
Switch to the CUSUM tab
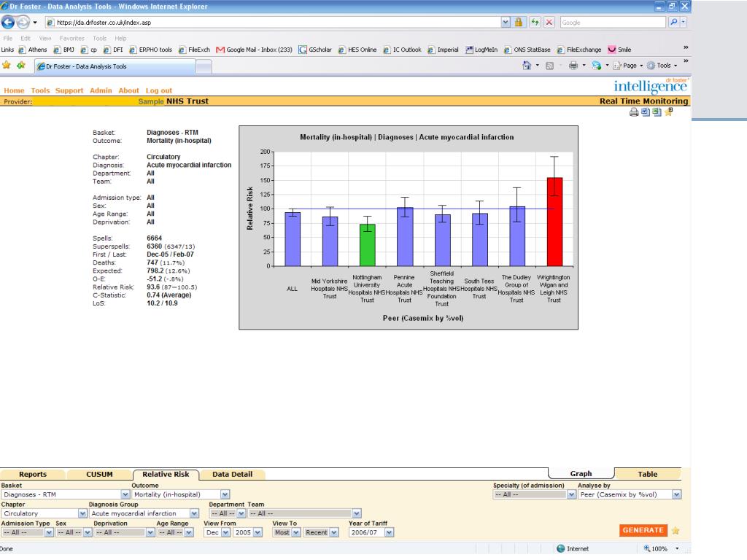click(x=99, y=474)
